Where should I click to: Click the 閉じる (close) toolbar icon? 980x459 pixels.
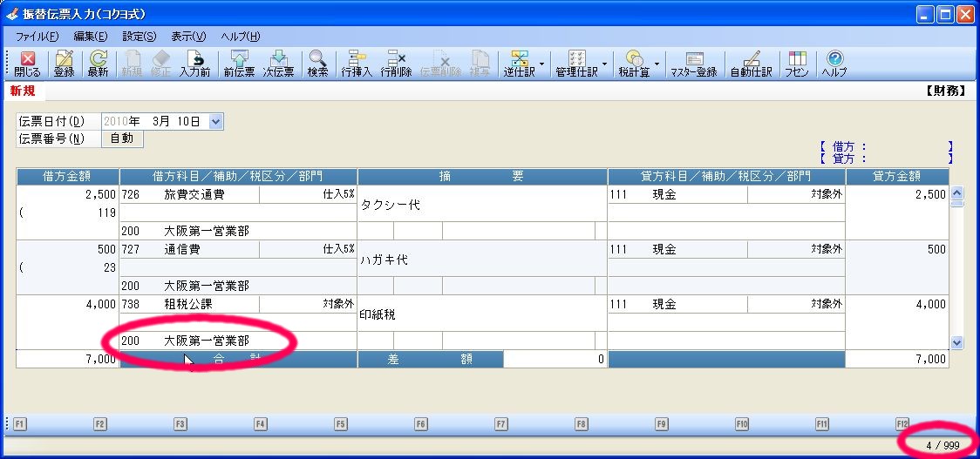pyautogui.click(x=27, y=64)
